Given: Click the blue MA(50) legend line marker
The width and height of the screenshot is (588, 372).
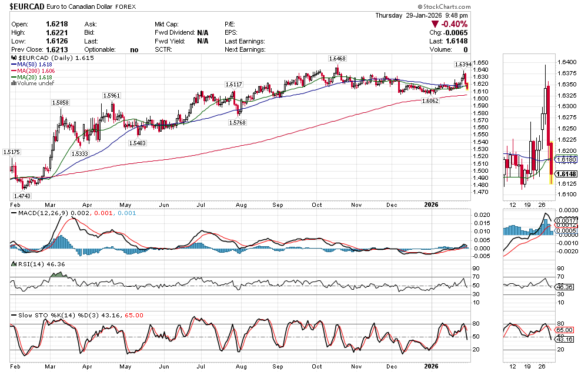Looking at the screenshot, I should tap(14, 65).
